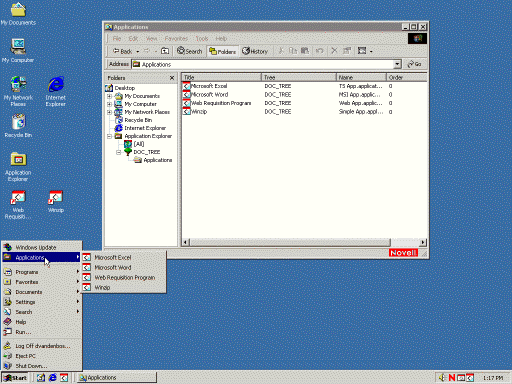Toggle the Folders pane button
The width and height of the screenshot is (512, 384).
click(222, 51)
